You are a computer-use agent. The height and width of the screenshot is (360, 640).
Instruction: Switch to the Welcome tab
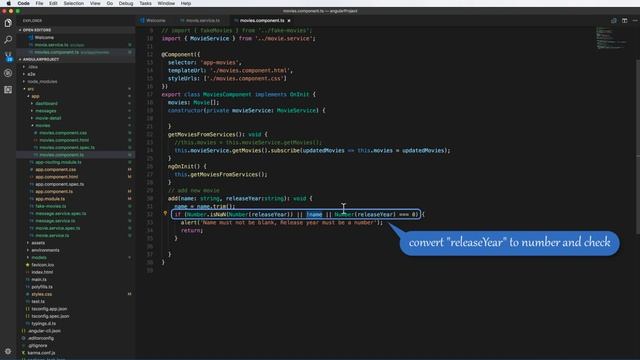click(153, 20)
